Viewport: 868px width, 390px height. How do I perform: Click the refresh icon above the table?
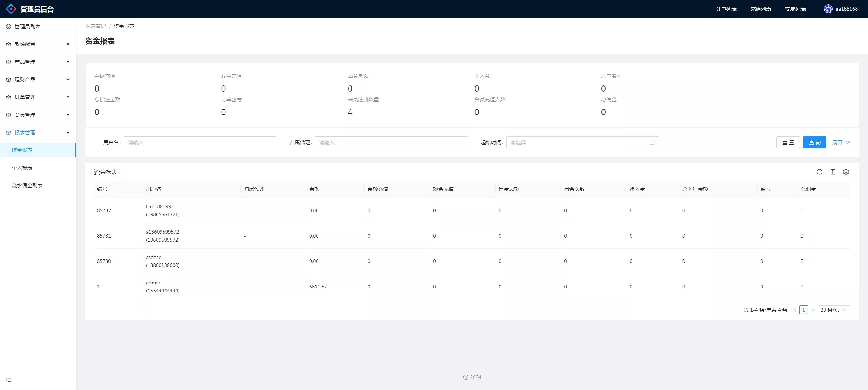click(x=819, y=172)
